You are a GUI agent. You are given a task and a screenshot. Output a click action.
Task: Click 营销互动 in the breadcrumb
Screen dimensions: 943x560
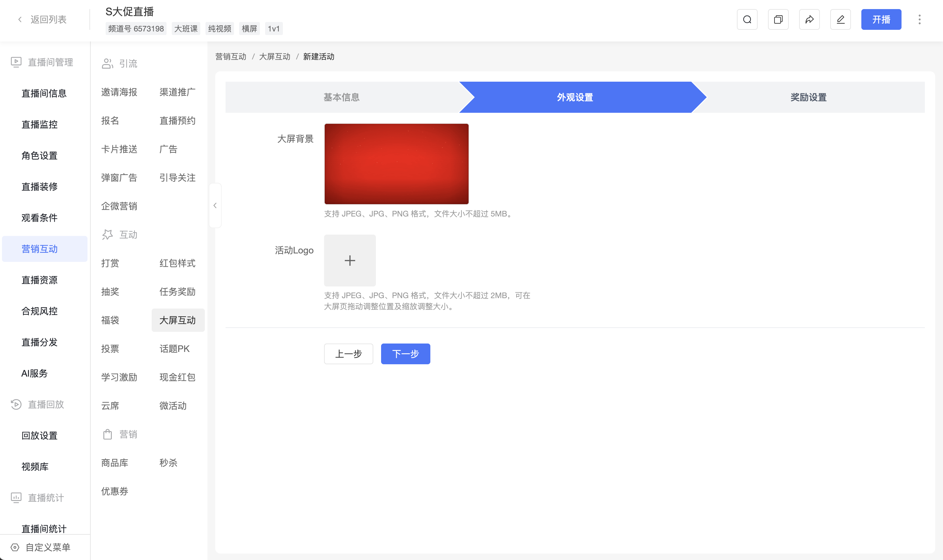230,57
